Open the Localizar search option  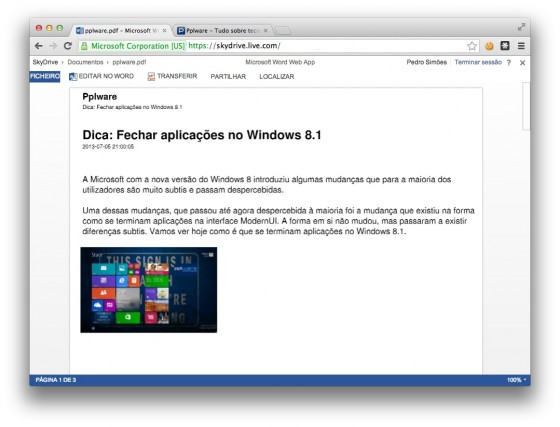pos(277,76)
